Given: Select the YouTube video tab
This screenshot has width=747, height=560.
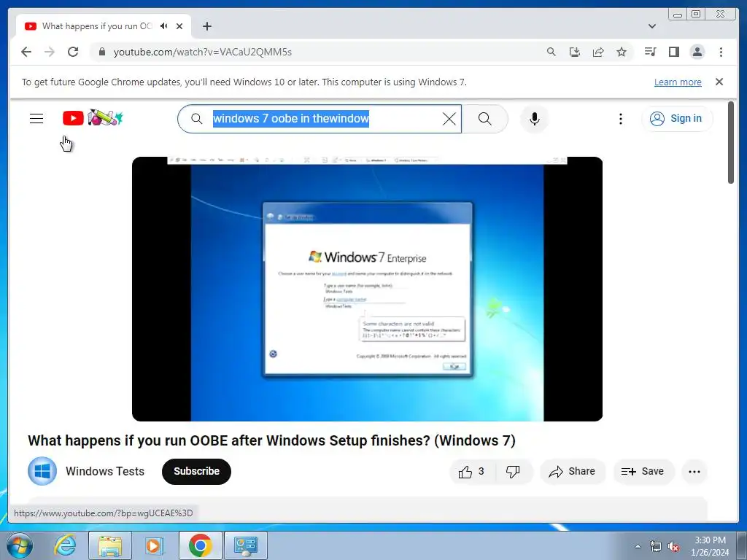Looking at the screenshot, I should [104, 26].
